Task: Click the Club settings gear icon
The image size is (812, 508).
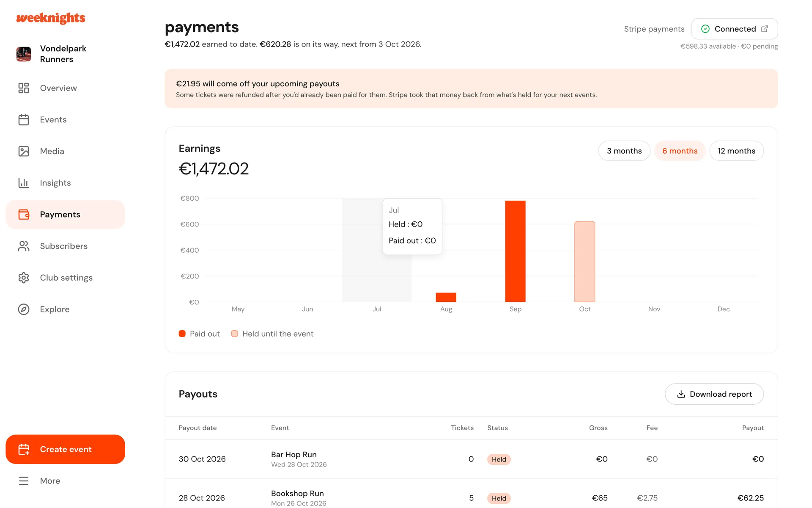Action: 24,278
